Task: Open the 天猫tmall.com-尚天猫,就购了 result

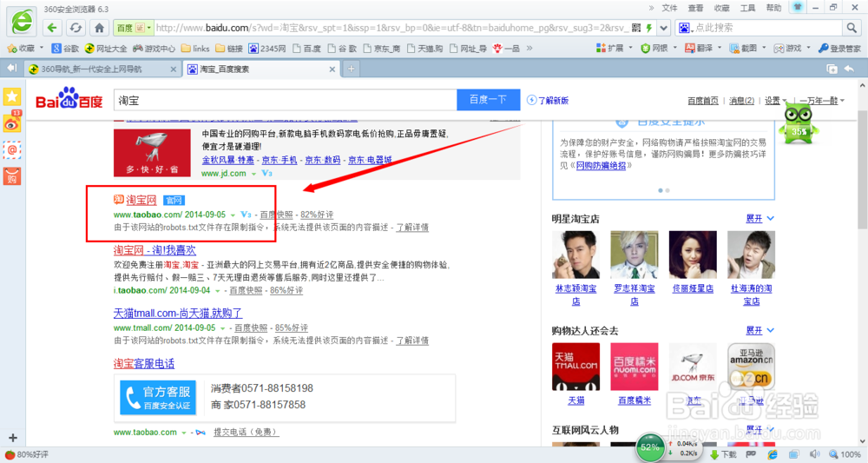Action: [178, 314]
